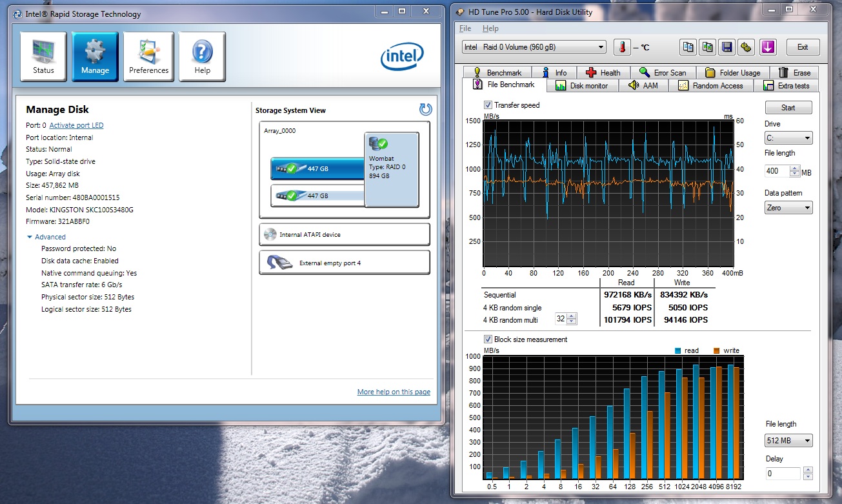Select External empty port 4 entry
Viewport: 842px width, 504px height.
pyautogui.click(x=345, y=263)
